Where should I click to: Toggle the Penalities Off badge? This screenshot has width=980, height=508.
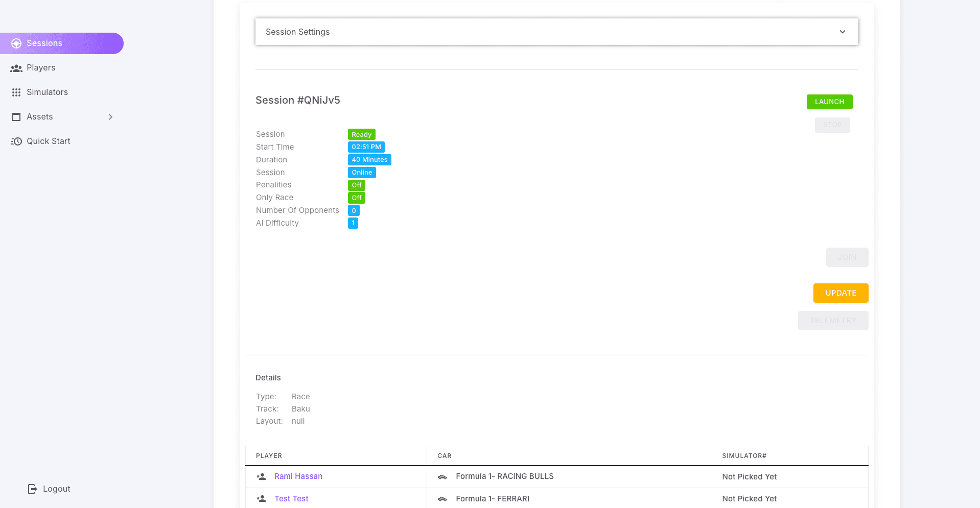pyautogui.click(x=356, y=185)
